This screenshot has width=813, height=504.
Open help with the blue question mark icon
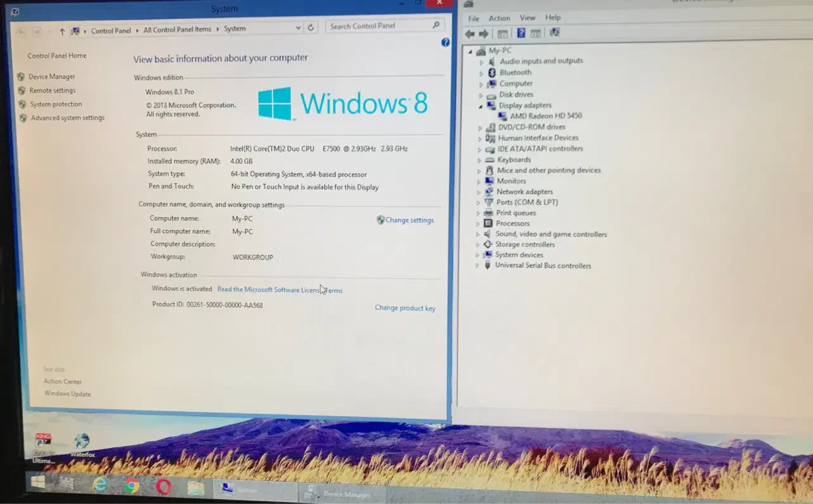[445, 42]
